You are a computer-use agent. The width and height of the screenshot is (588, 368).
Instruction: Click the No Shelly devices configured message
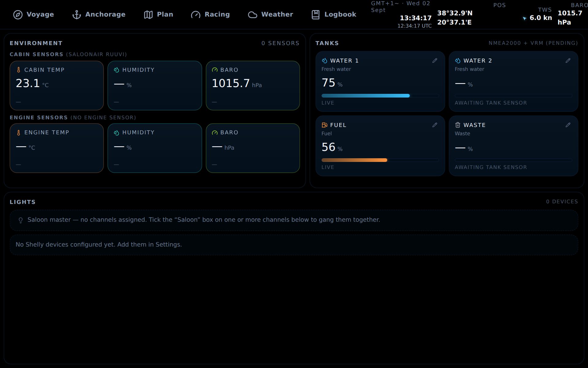pyautogui.click(x=99, y=245)
